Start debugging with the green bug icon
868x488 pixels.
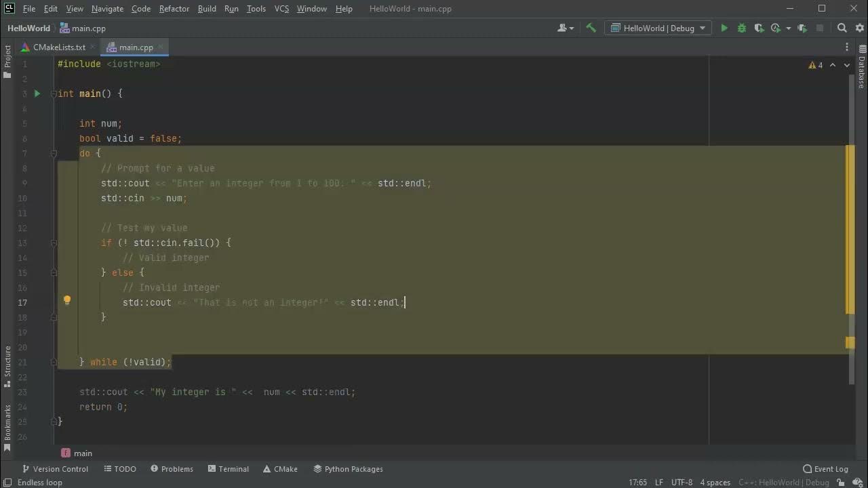click(742, 28)
